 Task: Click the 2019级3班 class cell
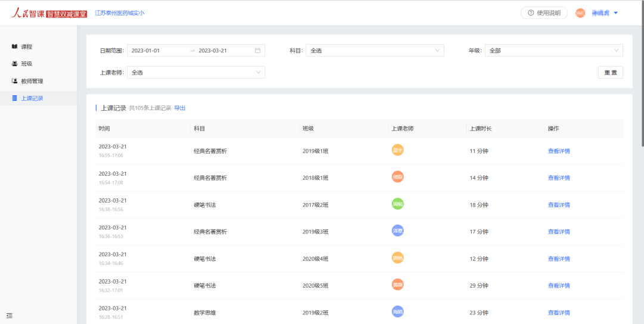(315, 232)
